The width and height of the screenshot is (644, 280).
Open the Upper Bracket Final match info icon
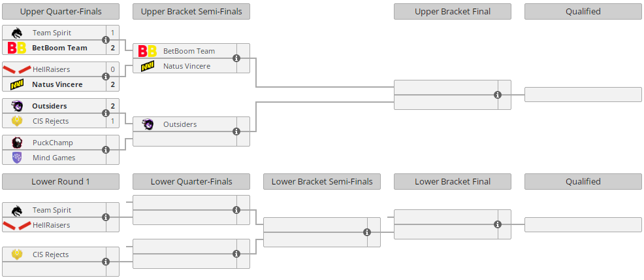498,95
